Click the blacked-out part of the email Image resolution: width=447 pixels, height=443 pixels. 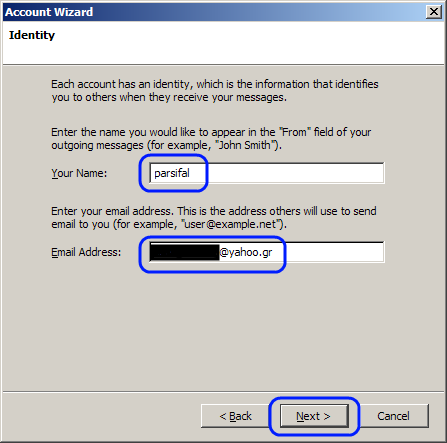(185, 252)
